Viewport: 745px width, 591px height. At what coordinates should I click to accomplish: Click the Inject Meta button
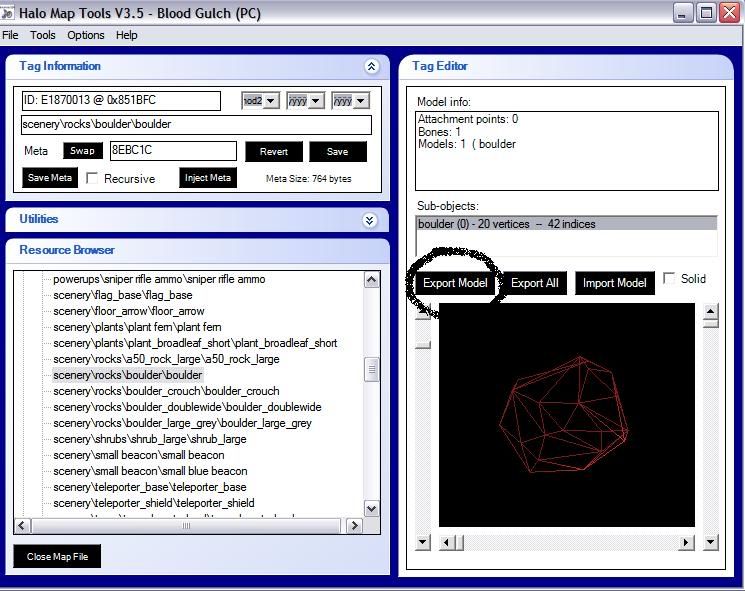point(208,178)
